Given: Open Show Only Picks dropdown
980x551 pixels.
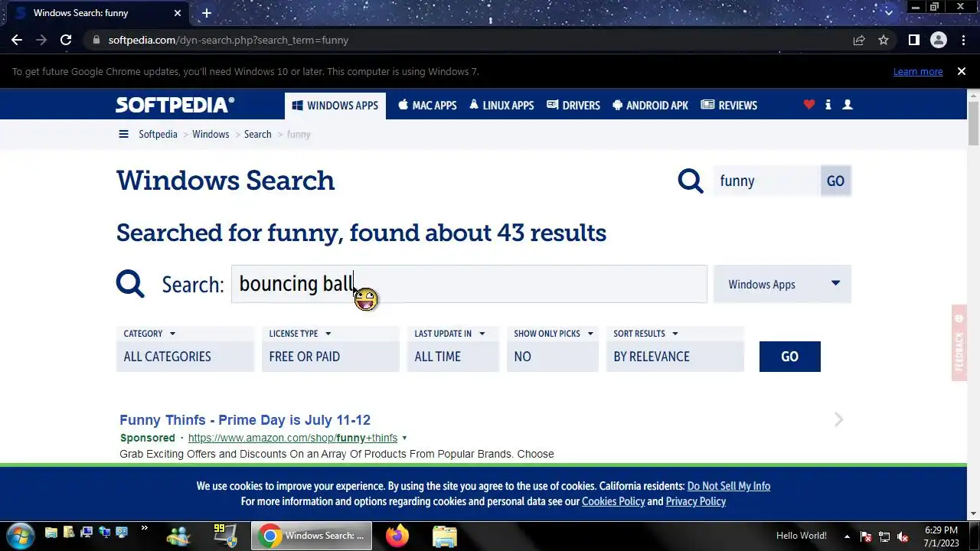Looking at the screenshot, I should tap(553, 348).
